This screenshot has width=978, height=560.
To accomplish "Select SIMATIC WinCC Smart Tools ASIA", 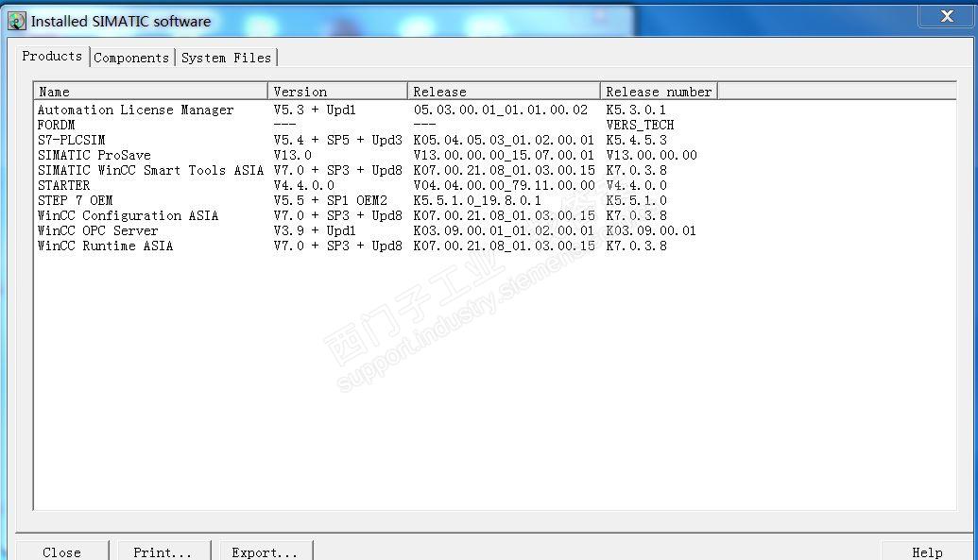I will (x=150, y=170).
